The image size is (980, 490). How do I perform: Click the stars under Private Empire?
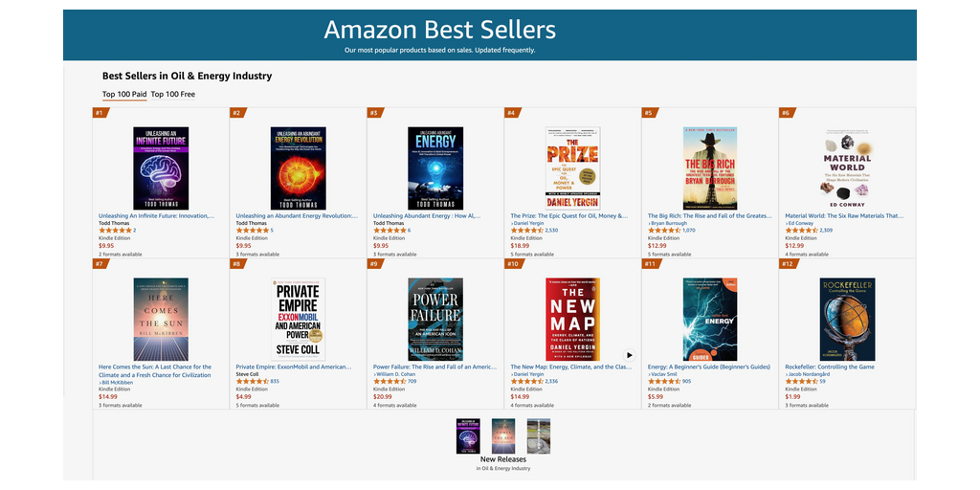252,381
